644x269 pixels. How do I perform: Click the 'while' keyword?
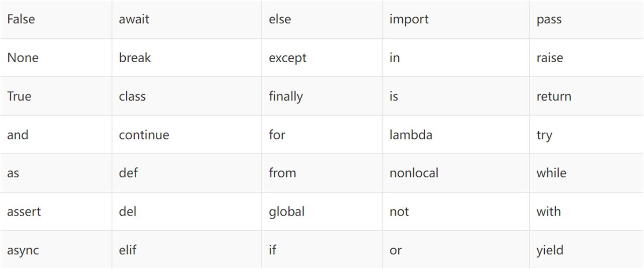tap(551, 173)
